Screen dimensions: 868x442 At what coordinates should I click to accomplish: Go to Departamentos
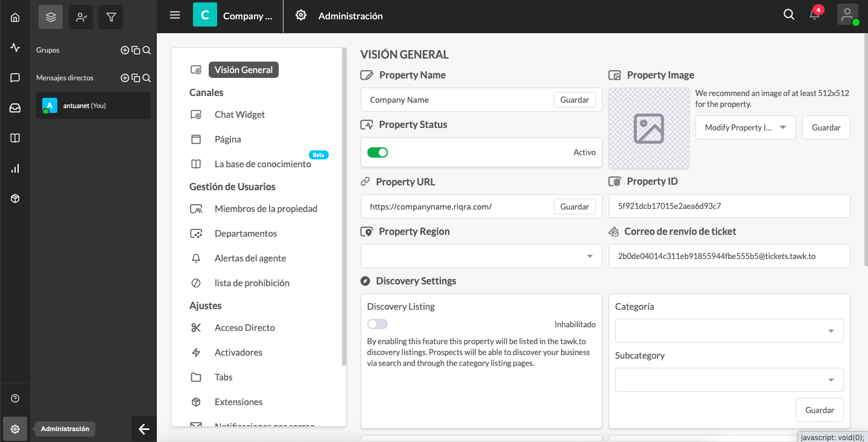246,234
